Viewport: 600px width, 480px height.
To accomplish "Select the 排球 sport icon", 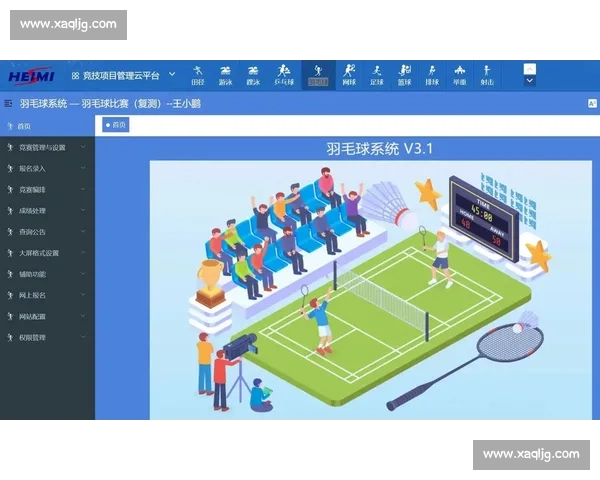I will click(x=432, y=74).
